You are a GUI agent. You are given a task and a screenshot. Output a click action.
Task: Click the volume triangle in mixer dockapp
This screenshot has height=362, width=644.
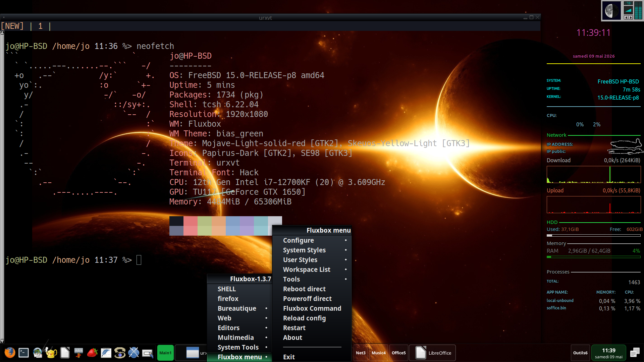(628, 10)
